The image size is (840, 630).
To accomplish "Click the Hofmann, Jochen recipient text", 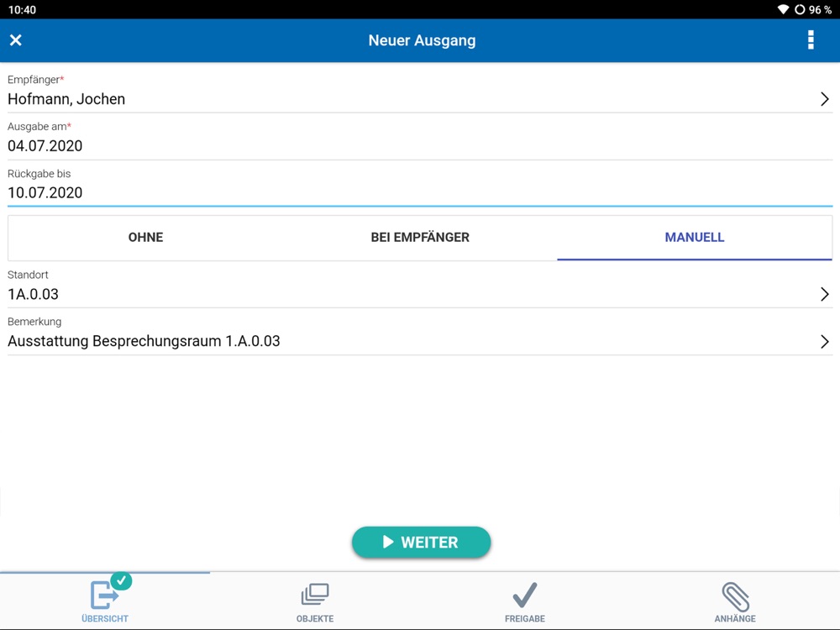I will coord(66,99).
